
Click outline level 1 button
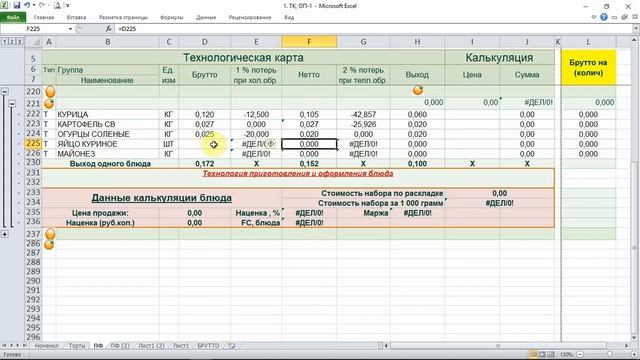4,42
